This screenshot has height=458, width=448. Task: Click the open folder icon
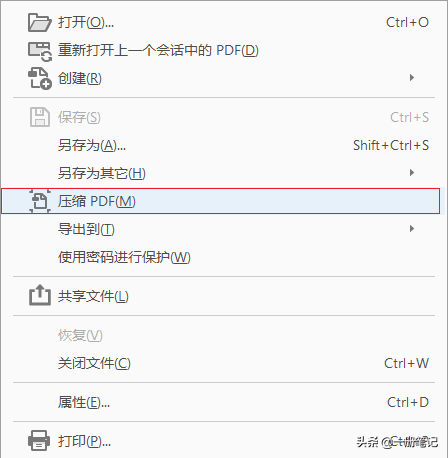tap(40, 22)
